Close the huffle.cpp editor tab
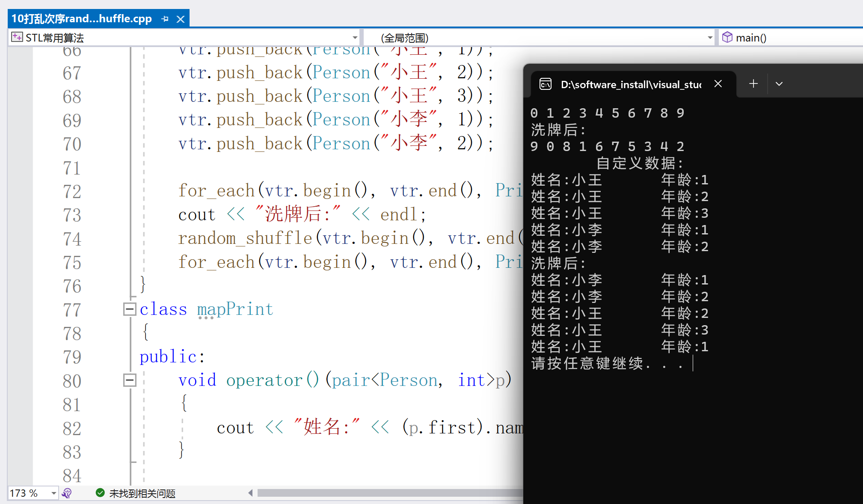This screenshot has height=504, width=863. click(181, 19)
